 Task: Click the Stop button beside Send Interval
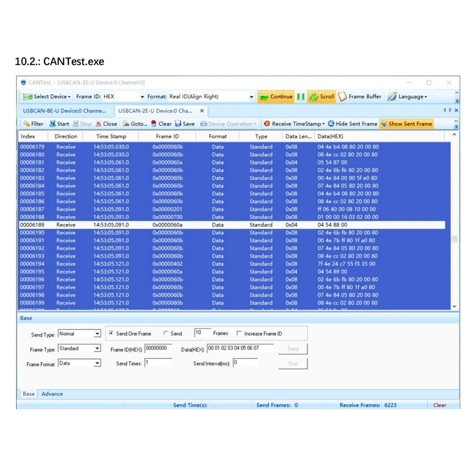click(293, 364)
